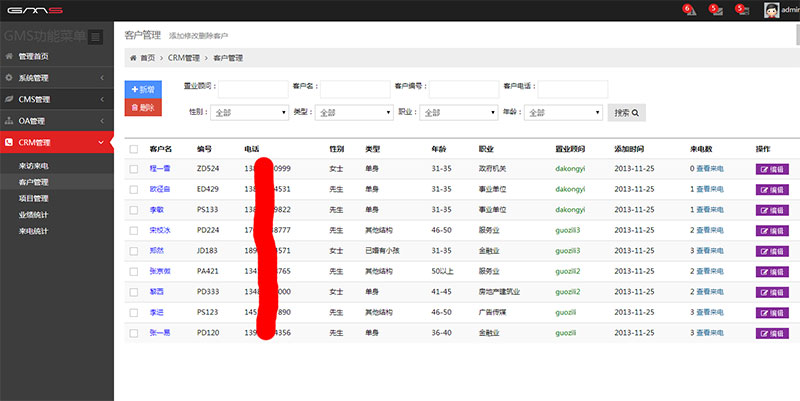
Task: Open the mail messages icon in top bar
Action: 715,10
